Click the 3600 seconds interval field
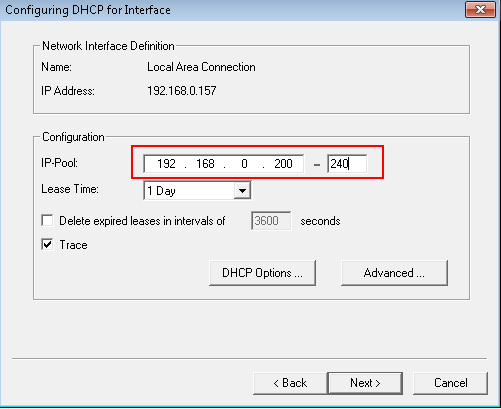501x409 pixels. (271, 221)
